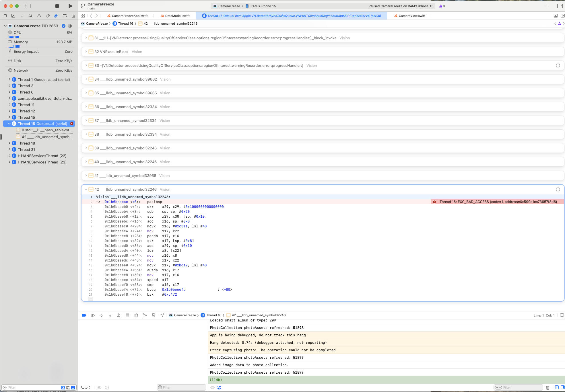Select the Thread 16 Queue tab

point(291,16)
